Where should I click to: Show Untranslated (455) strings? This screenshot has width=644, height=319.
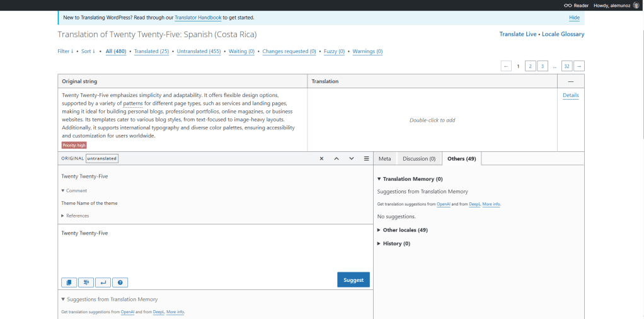pos(198,52)
